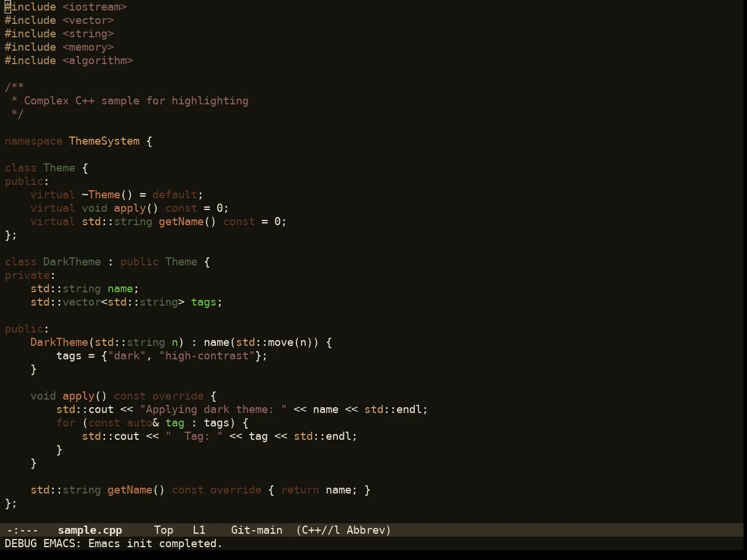Click the Git-main version control indicator
Viewport: 747px width, 560px height.
(x=257, y=530)
